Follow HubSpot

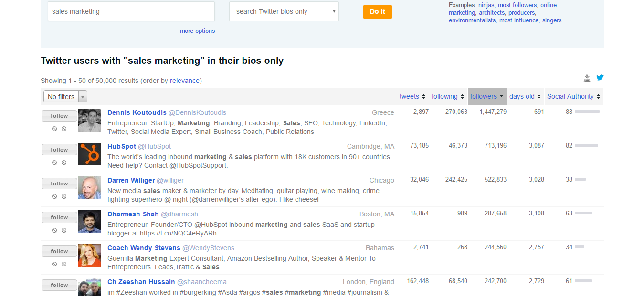(x=59, y=150)
